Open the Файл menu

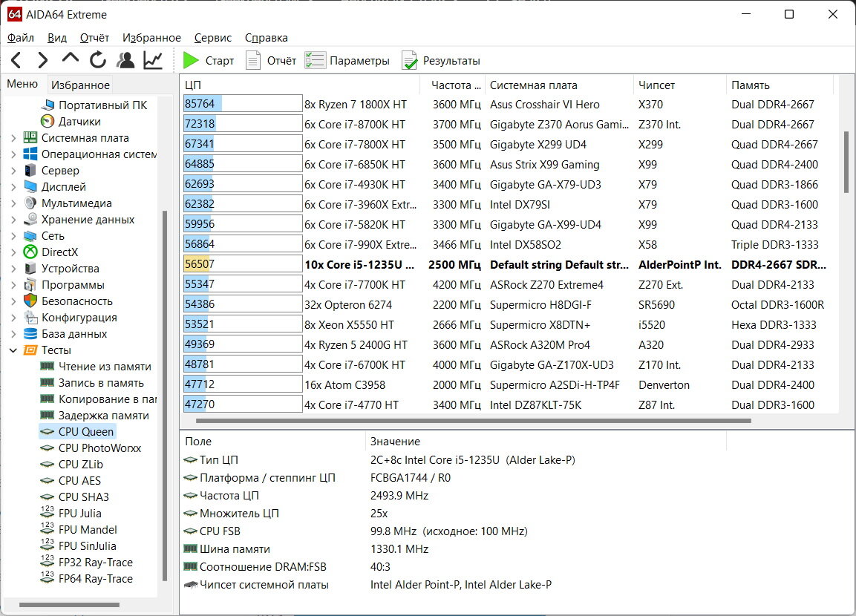tap(21, 38)
